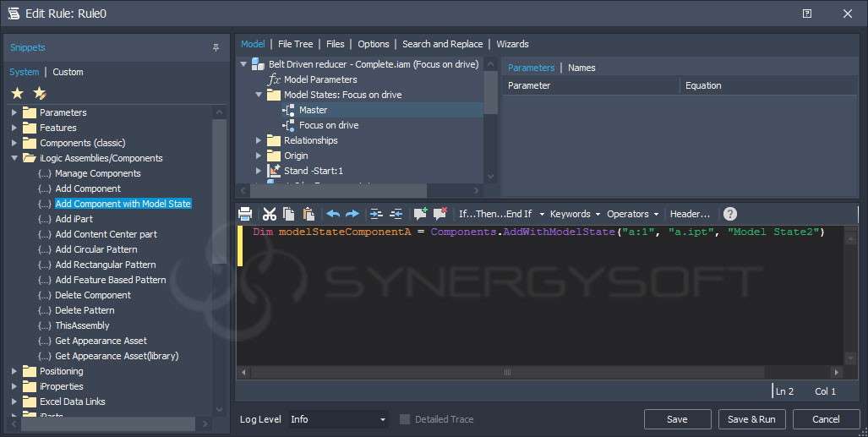
Task: Click the code editor horizontal scrollbar
Action: pyautogui.click(x=507, y=372)
